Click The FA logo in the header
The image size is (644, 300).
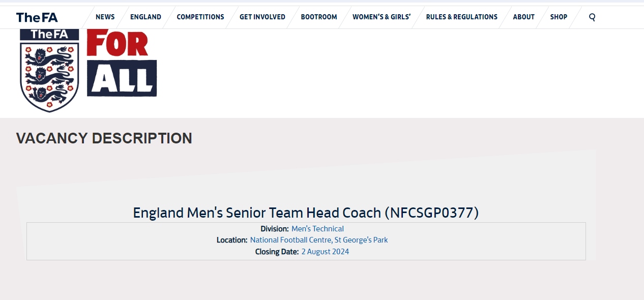tap(37, 17)
